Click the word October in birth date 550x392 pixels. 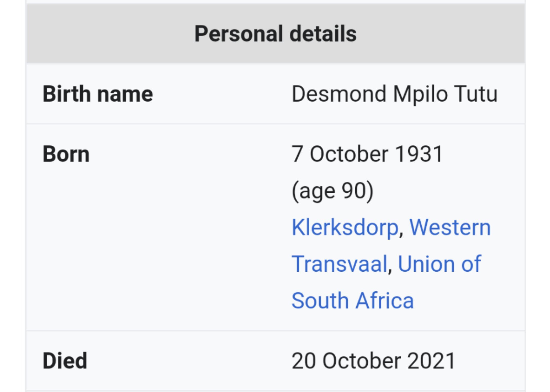(349, 154)
